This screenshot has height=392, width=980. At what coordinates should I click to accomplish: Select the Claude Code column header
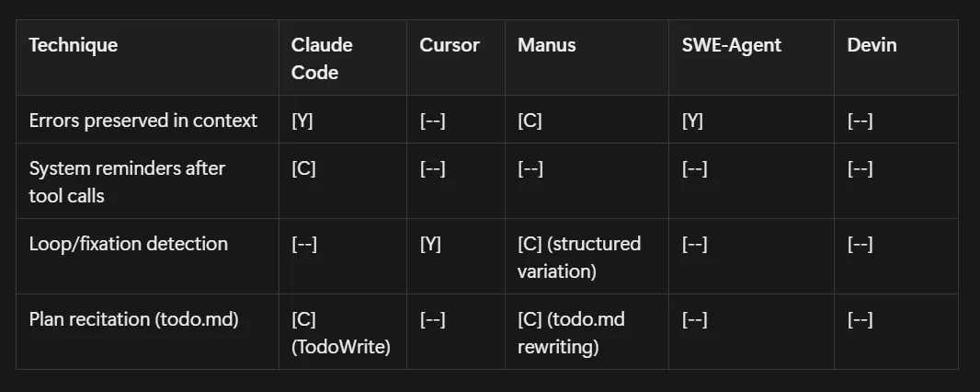pyautogui.click(x=322, y=57)
